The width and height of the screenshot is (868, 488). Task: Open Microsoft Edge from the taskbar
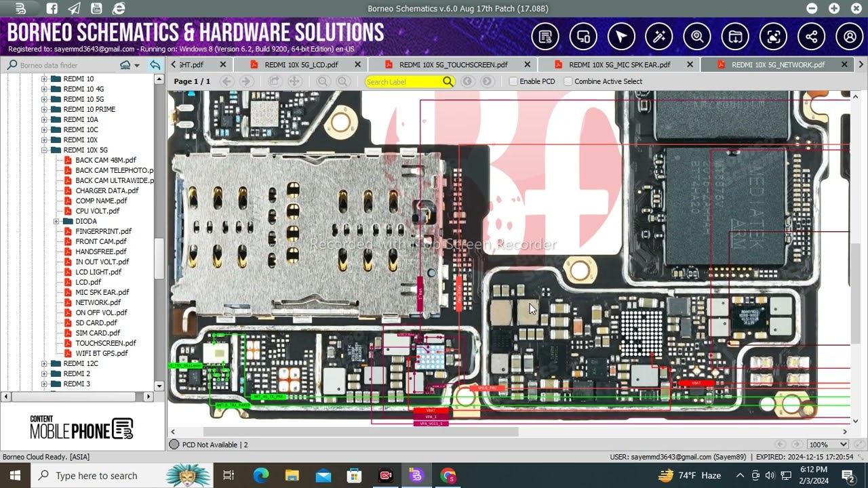coord(261,475)
